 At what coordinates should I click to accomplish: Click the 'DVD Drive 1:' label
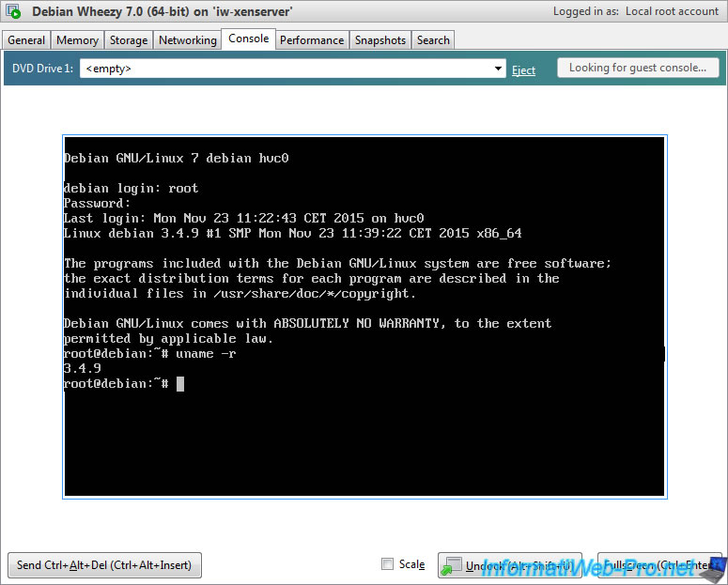(42, 69)
